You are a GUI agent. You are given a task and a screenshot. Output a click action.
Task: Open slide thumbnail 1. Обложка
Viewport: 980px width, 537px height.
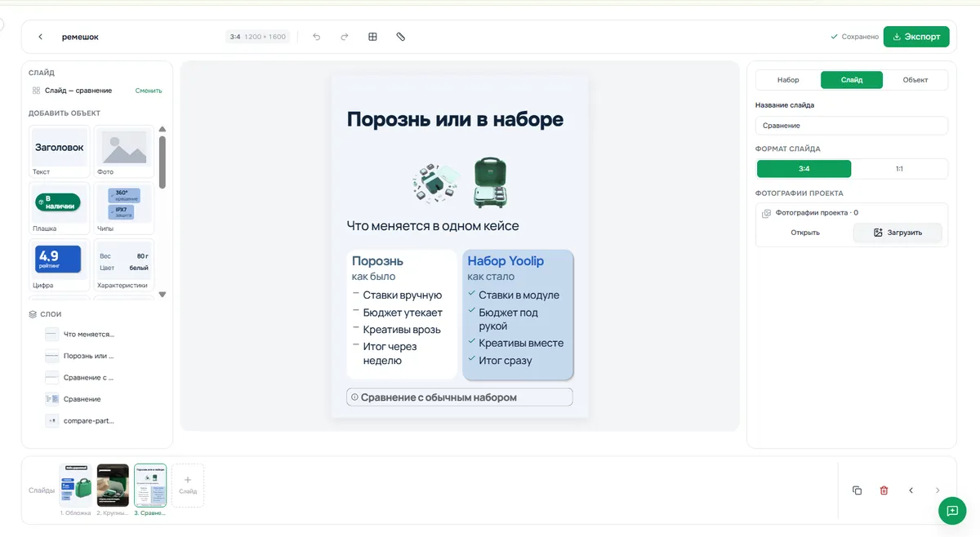pyautogui.click(x=76, y=486)
